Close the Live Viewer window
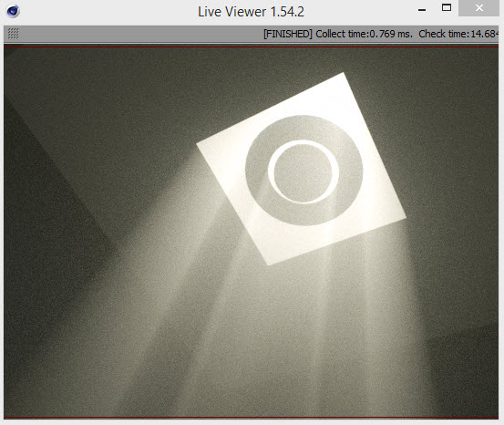 [x=478, y=8]
